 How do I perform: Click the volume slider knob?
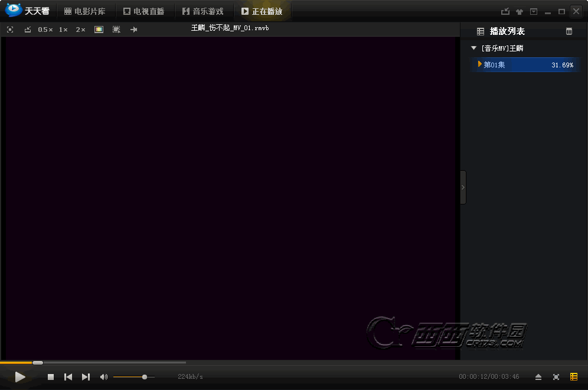coord(145,377)
